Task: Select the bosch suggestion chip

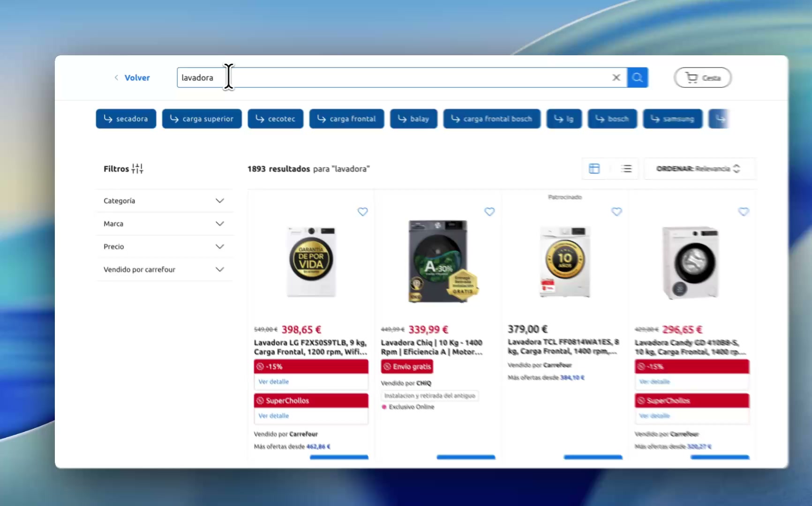Action: click(612, 119)
